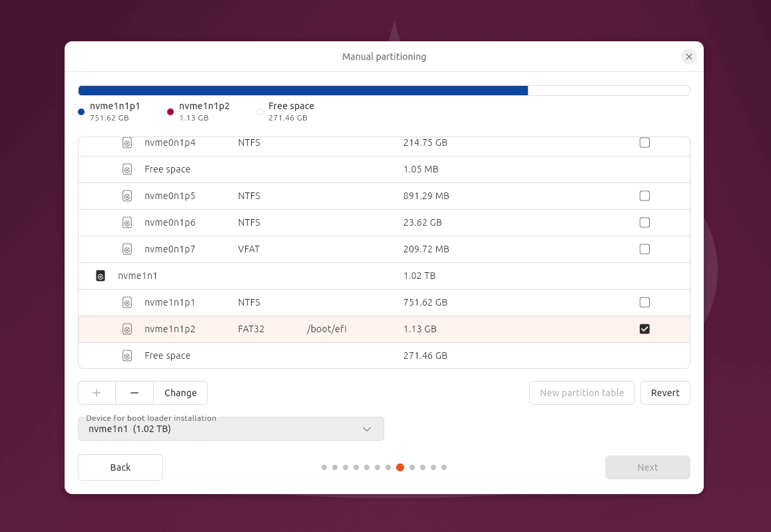Click the /boot/efi mount point text

click(326, 329)
